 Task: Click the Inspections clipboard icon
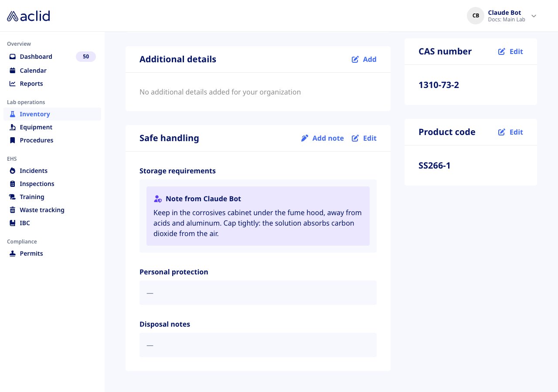point(13,184)
